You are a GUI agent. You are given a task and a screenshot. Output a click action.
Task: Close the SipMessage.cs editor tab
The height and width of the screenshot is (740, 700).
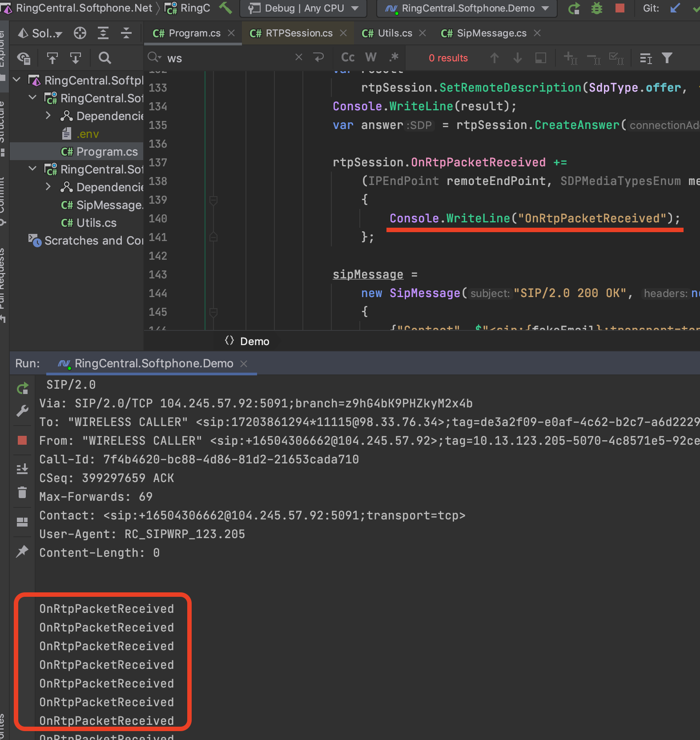[537, 33]
